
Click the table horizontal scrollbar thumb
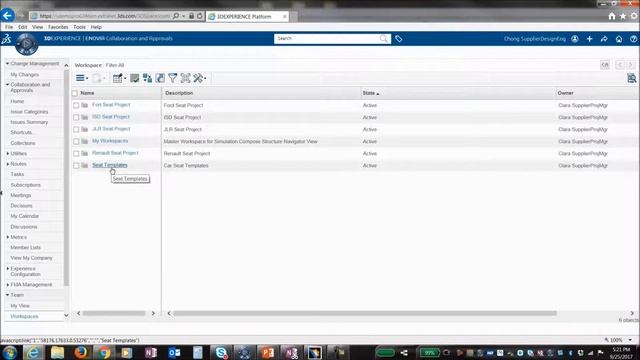pyautogui.click(x=364, y=313)
